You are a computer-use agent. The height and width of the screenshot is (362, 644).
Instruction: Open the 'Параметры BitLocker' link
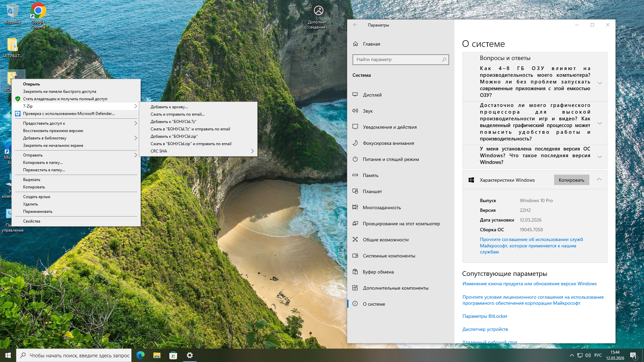[x=485, y=316]
